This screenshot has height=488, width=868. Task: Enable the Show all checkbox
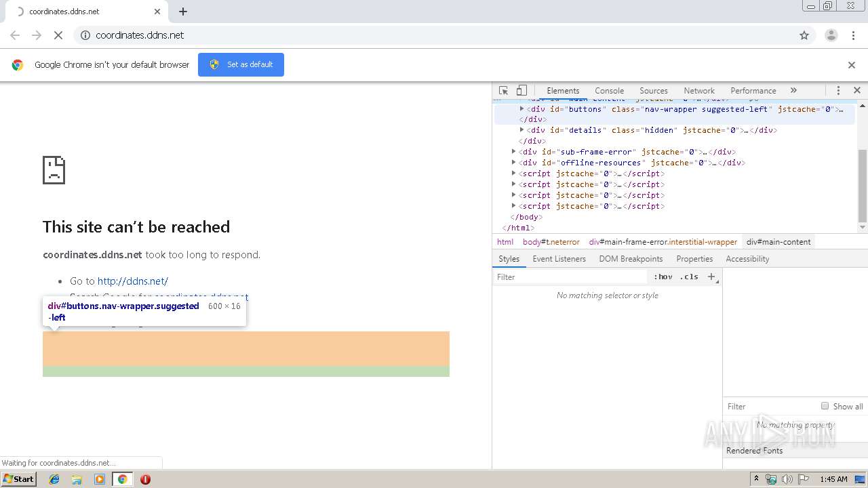coord(825,406)
